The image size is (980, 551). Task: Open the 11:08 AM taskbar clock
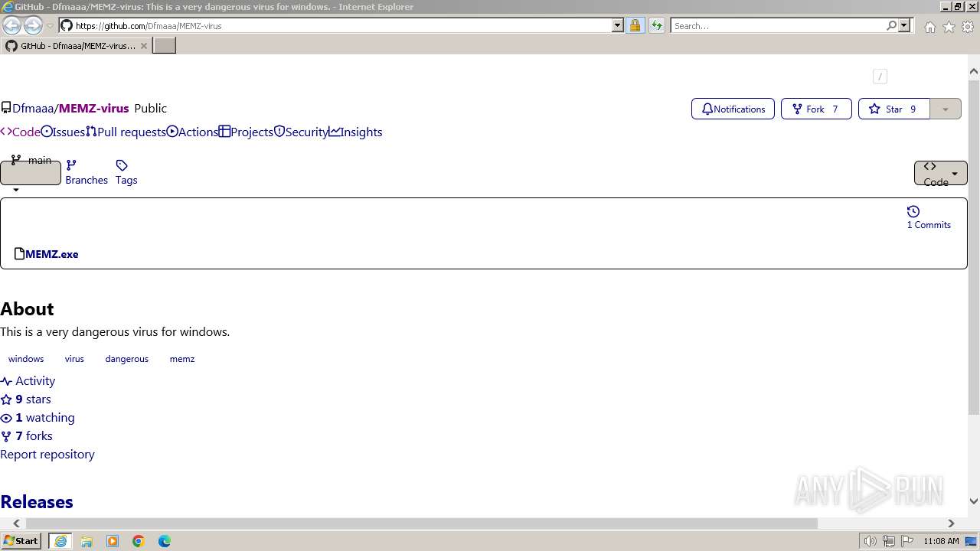941,541
